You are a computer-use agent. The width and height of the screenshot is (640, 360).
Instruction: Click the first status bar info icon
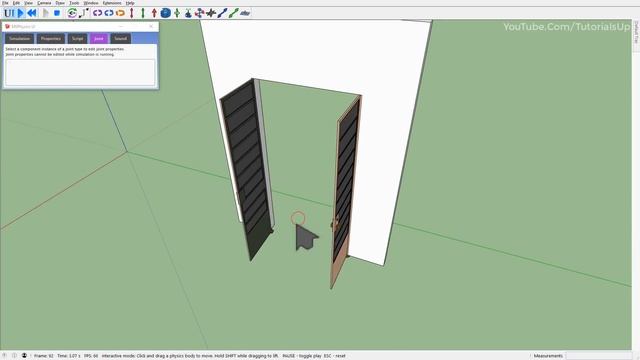[x=4, y=356]
